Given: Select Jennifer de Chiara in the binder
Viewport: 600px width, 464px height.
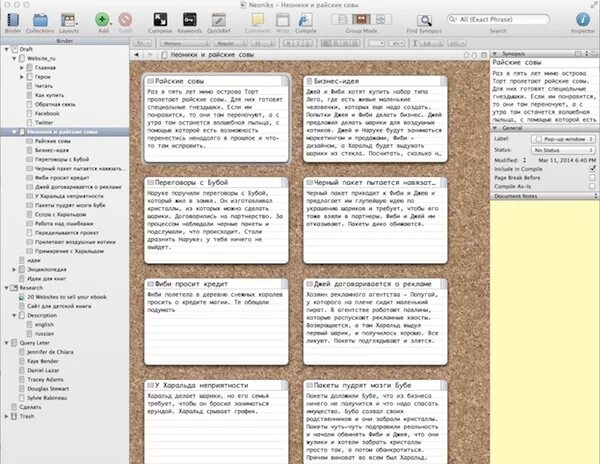Looking at the screenshot, I should point(50,352).
